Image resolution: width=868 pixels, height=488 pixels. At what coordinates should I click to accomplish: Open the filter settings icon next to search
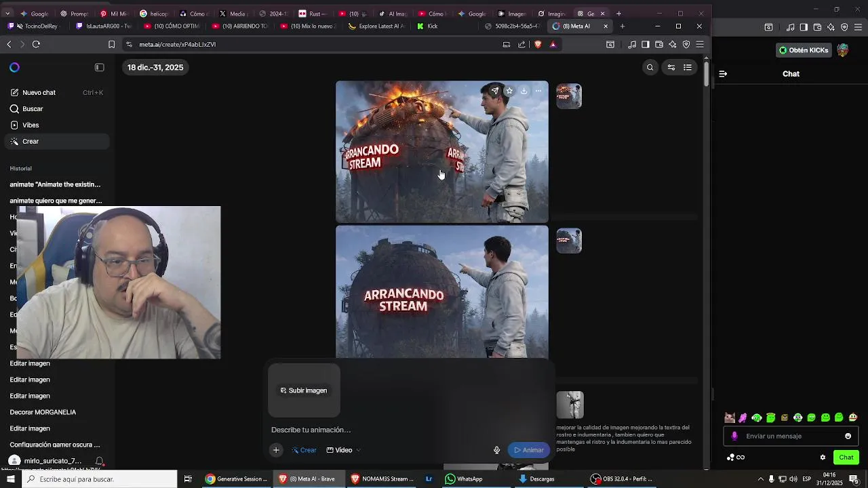pos(671,67)
